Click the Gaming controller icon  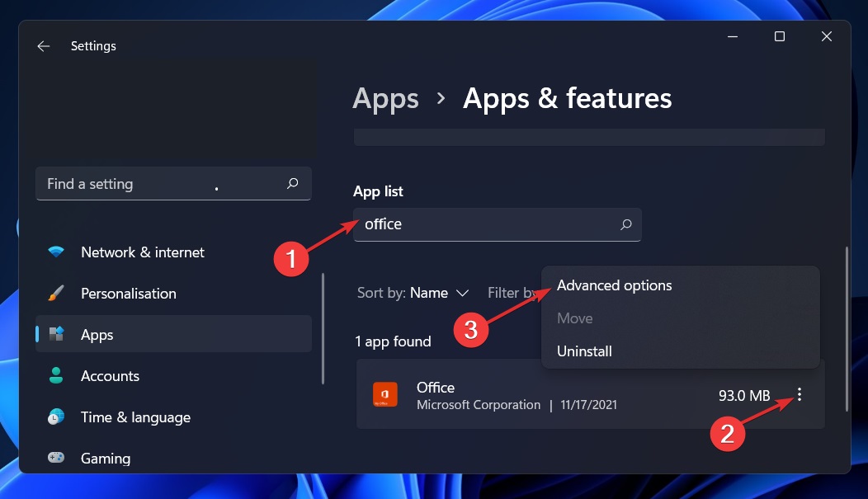tap(56, 458)
